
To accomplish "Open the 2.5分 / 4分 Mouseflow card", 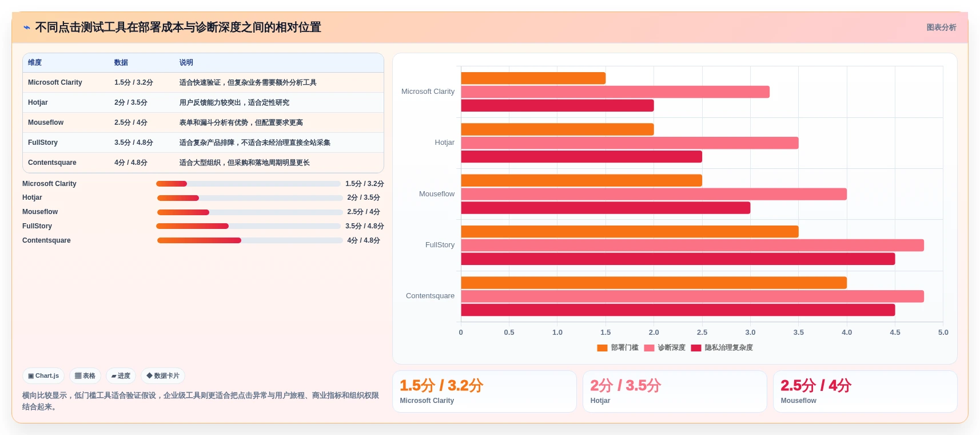I will (x=865, y=391).
